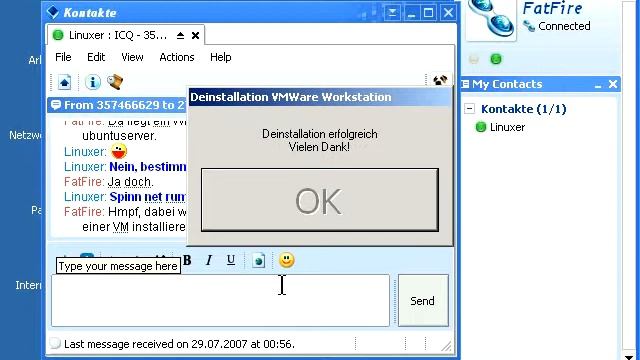
Task: Click the 'From 357466629' header bar
Action: (x=118, y=105)
